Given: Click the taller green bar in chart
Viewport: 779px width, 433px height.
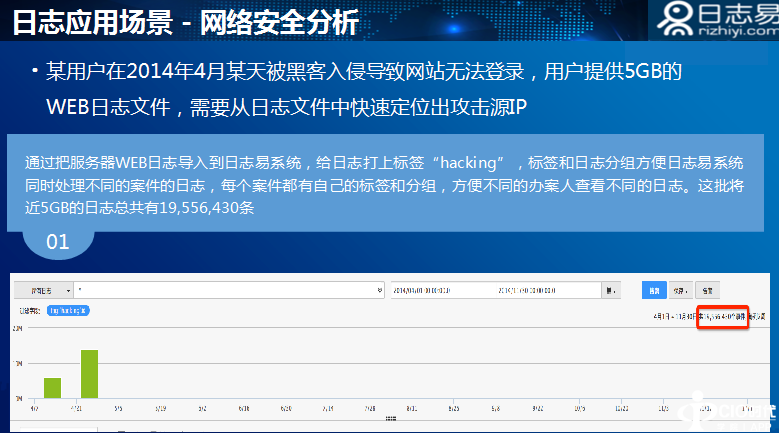Looking at the screenshot, I should coord(89,374).
